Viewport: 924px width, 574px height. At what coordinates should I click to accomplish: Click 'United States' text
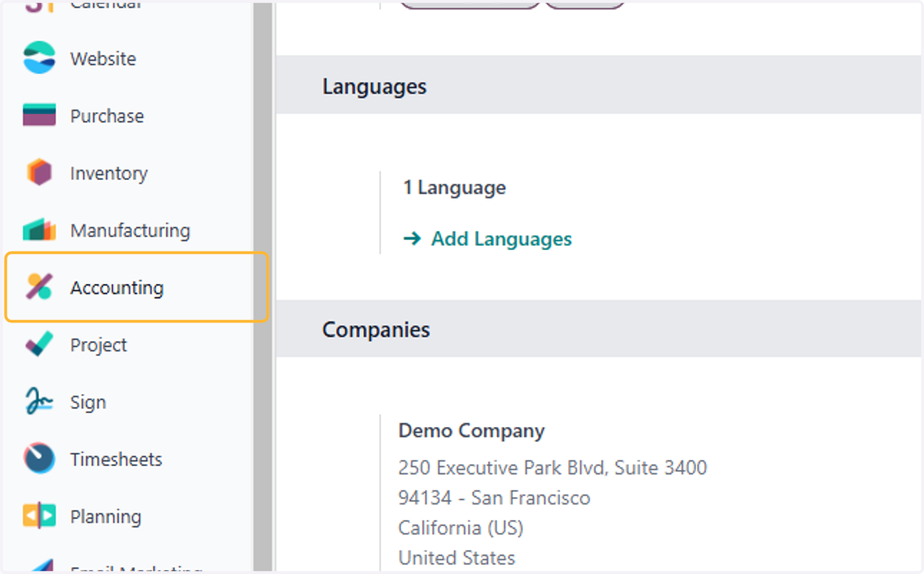tap(457, 558)
